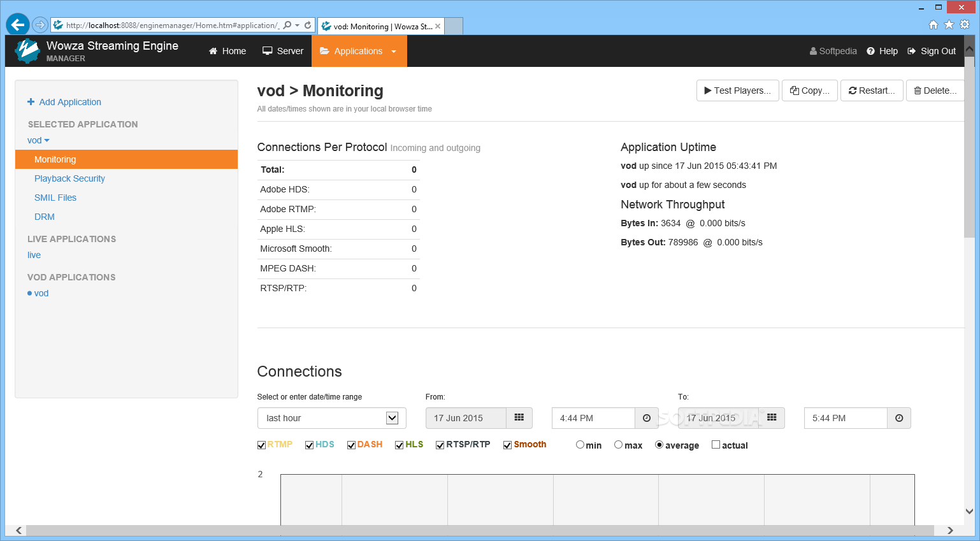980x541 pixels.
Task: Delete the vod application
Action: (935, 90)
